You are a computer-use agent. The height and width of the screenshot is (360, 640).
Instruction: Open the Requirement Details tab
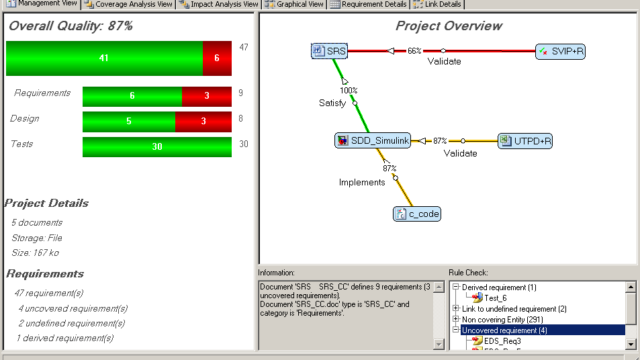pyautogui.click(x=369, y=4)
